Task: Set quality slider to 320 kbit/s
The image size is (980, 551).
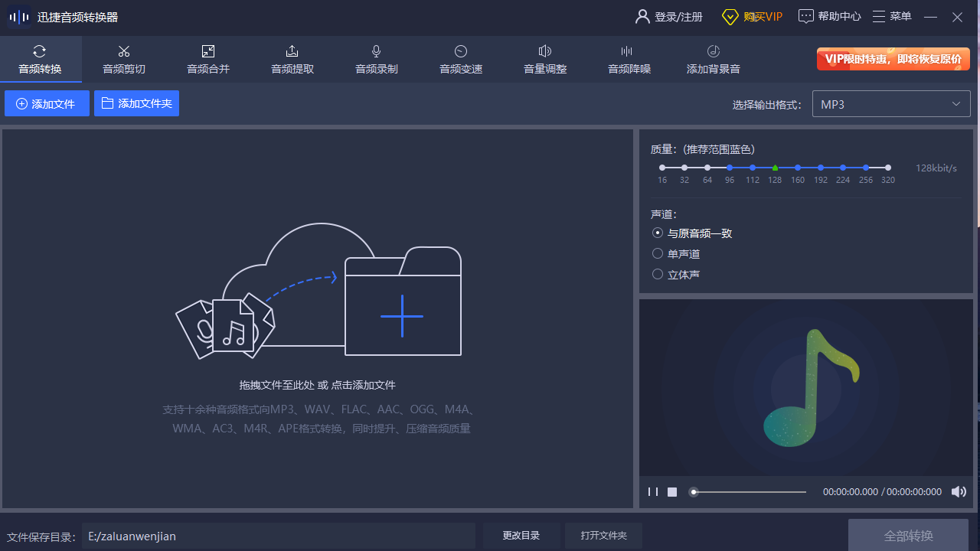Action: coord(888,167)
